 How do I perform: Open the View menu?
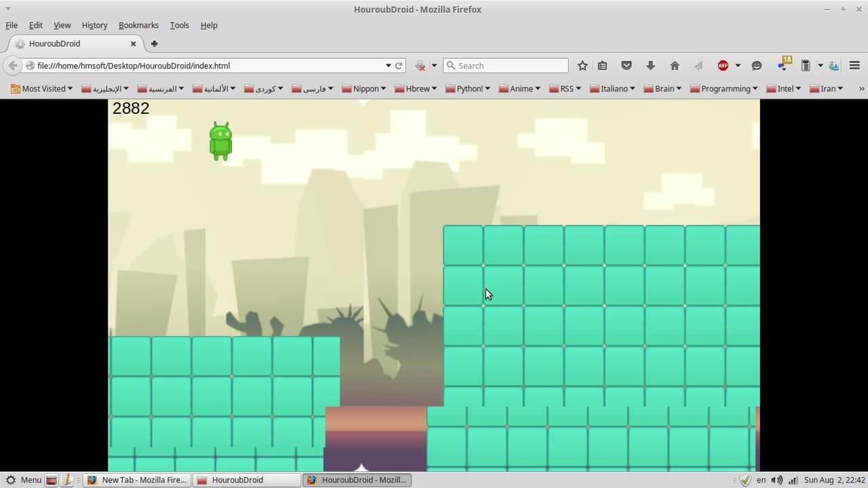[x=62, y=25]
